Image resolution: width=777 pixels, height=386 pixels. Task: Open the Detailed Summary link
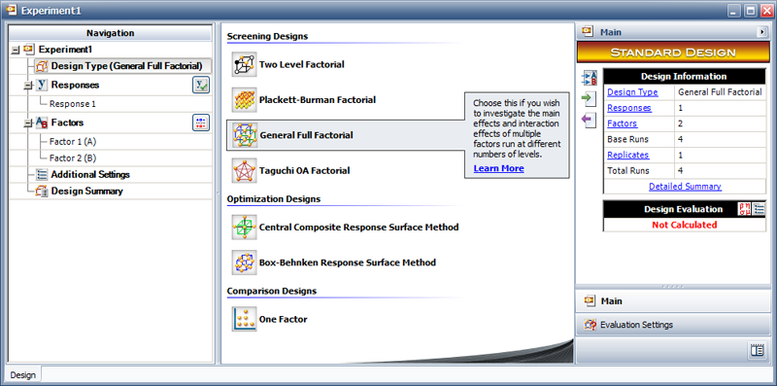pos(685,187)
